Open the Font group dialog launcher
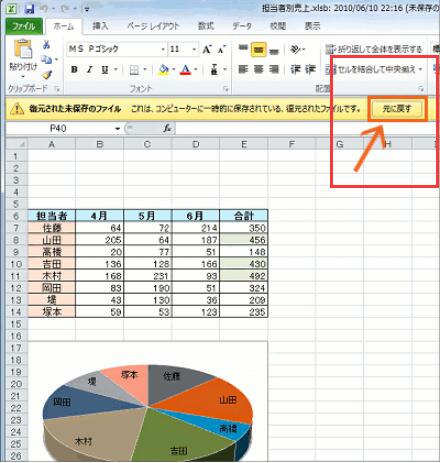This screenshot has width=440, height=463. [x=226, y=89]
